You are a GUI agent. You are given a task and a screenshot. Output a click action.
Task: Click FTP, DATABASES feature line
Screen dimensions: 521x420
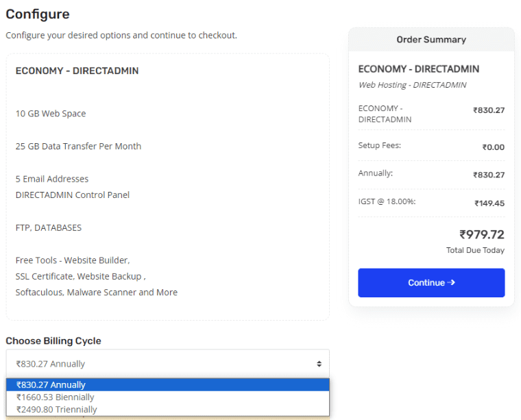pyautogui.click(x=49, y=227)
